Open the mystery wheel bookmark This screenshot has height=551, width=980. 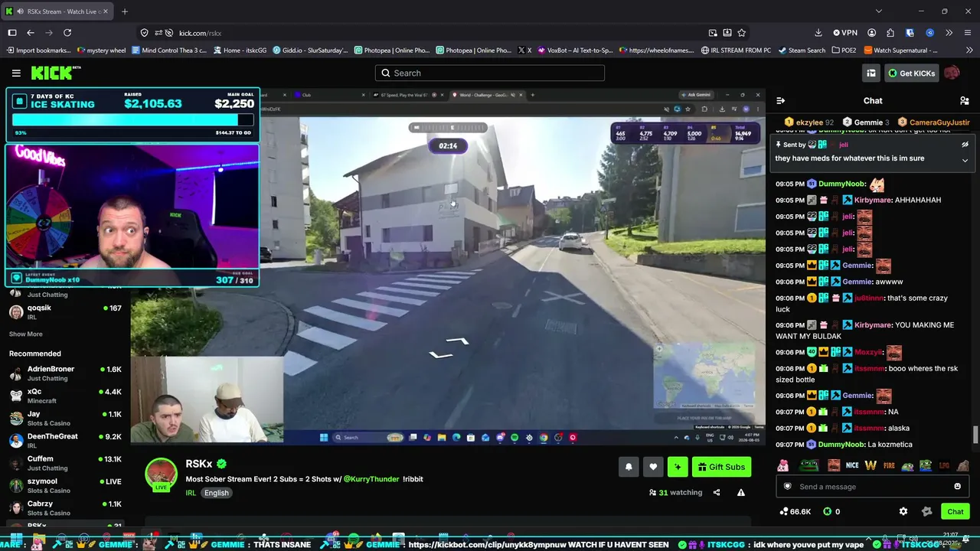point(101,51)
